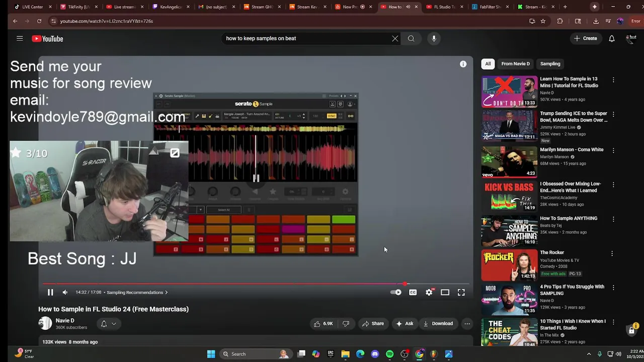This screenshot has width=644, height=362.
Task: Click the address bar URL
Action: 106,21
